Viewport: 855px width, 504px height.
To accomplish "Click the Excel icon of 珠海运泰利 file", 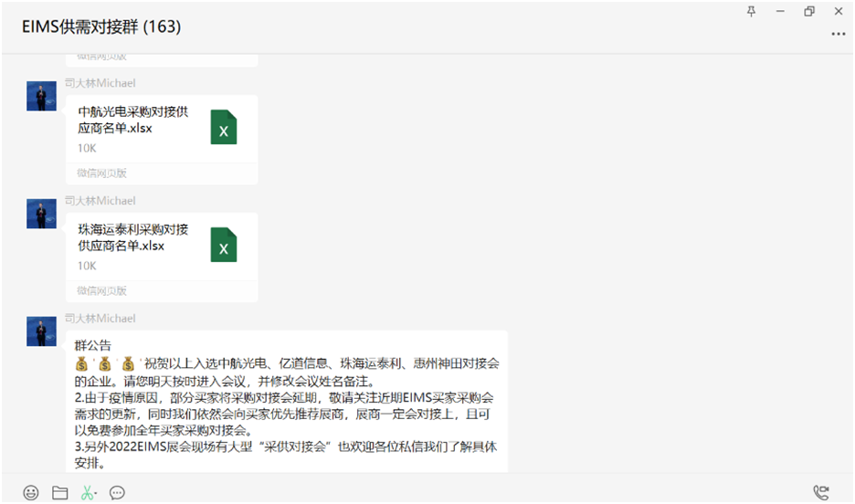I will [224, 245].
